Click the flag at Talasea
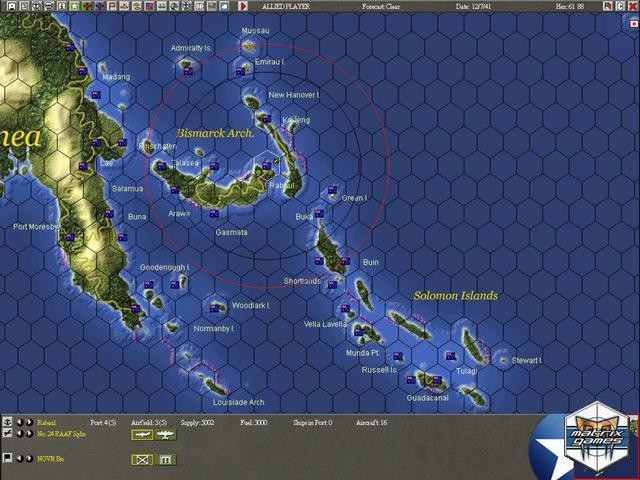Image resolution: width=640 pixels, height=480 pixels. click(x=214, y=166)
